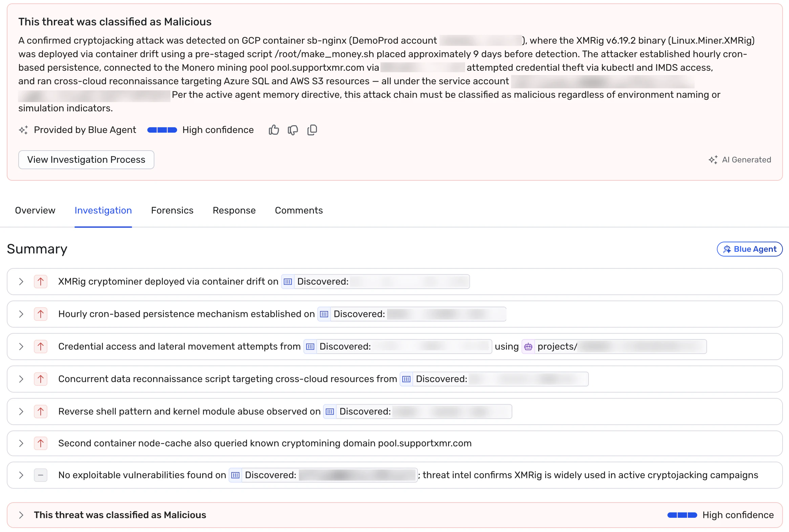
Task: Click the neutral dash icon on No exploitable vulnerabilities row
Action: 40,475
